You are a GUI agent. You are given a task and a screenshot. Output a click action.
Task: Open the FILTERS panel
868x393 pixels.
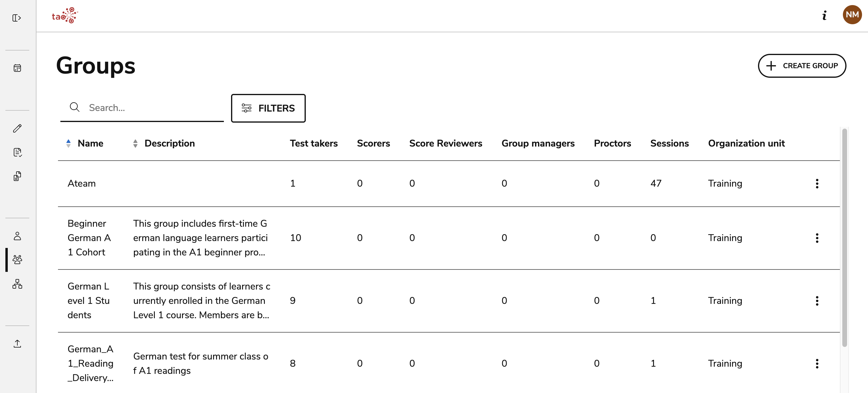(x=268, y=108)
